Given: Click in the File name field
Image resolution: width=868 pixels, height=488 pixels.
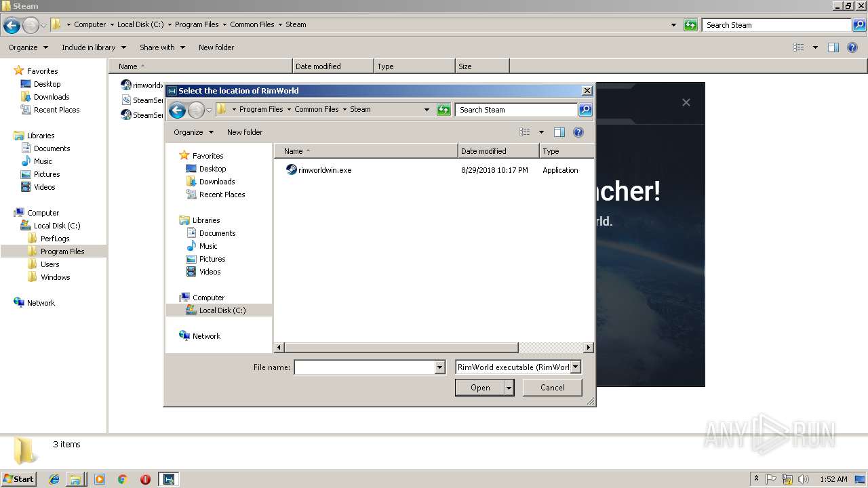Looking at the screenshot, I should (365, 367).
